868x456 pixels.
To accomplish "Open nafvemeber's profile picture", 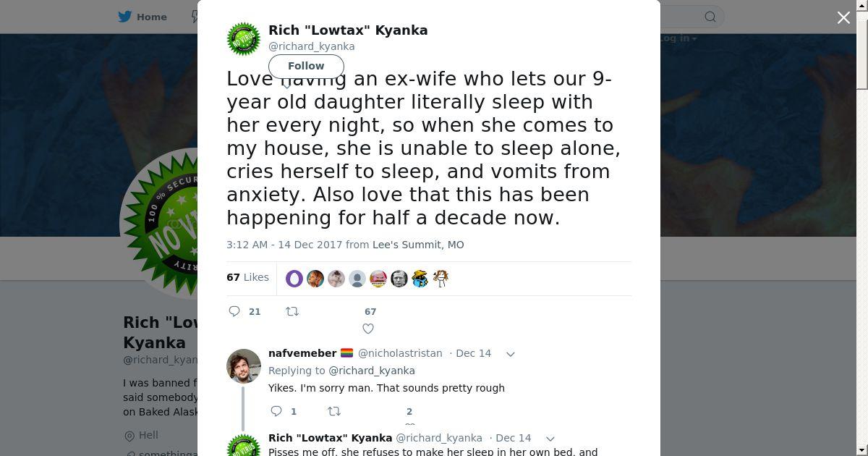I will [244, 366].
